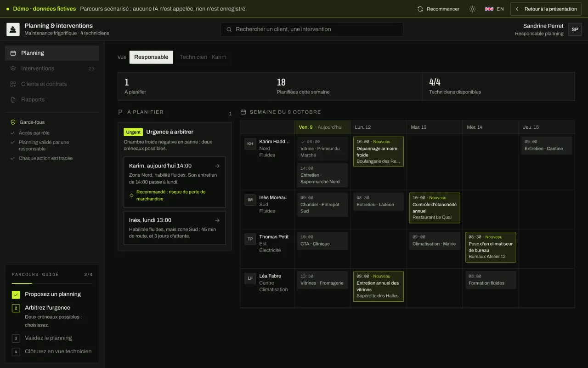Choose the Inès, lundi 13:00 slot
The width and height of the screenshot is (588, 368).
[175, 228]
